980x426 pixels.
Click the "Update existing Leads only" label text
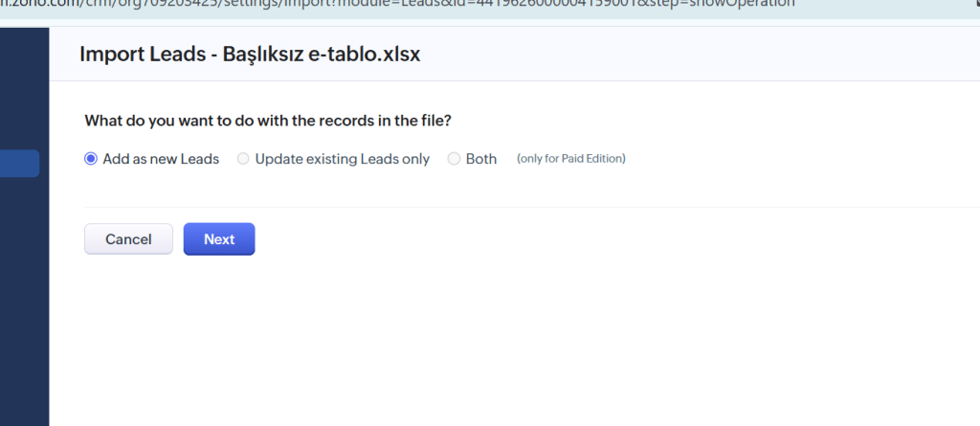point(342,159)
